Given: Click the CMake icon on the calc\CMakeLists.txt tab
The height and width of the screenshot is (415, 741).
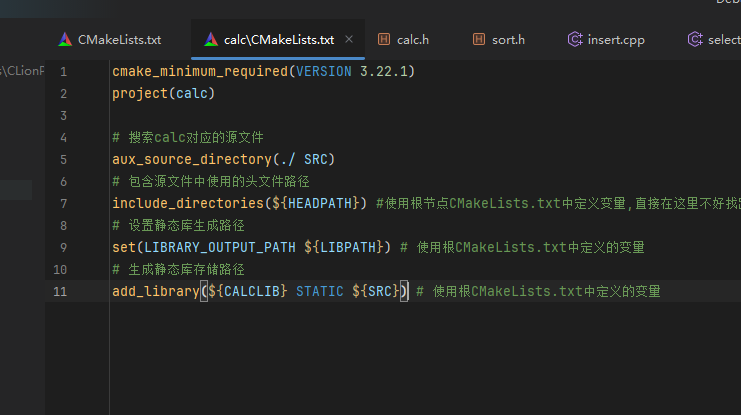Looking at the screenshot, I should click(210, 40).
